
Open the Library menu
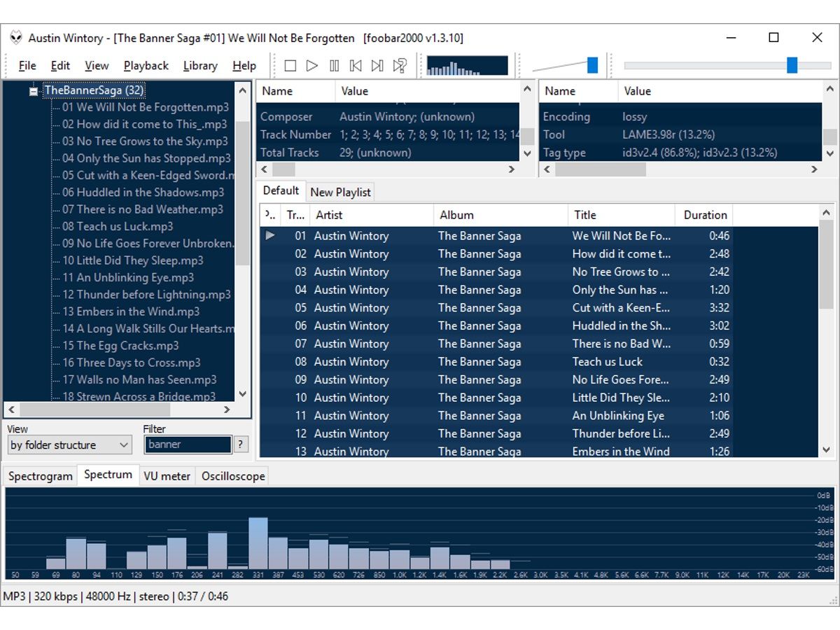(199, 65)
